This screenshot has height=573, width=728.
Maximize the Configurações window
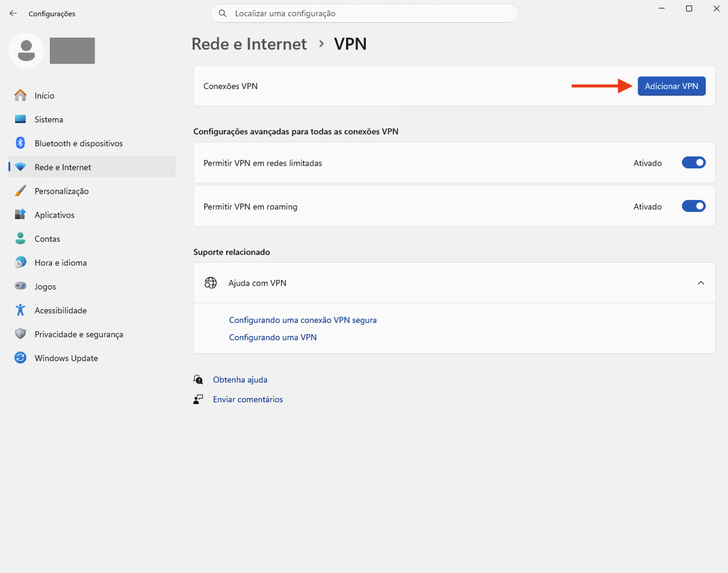pyautogui.click(x=689, y=9)
